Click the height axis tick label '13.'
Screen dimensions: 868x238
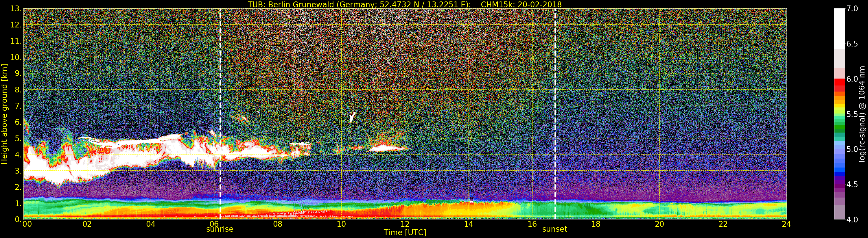point(16,9)
